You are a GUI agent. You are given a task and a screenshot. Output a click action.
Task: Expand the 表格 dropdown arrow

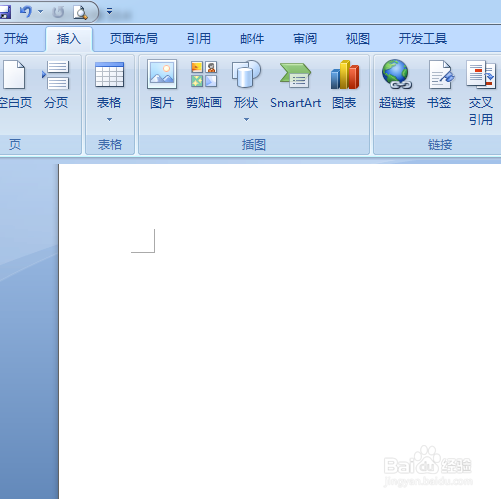[109, 119]
